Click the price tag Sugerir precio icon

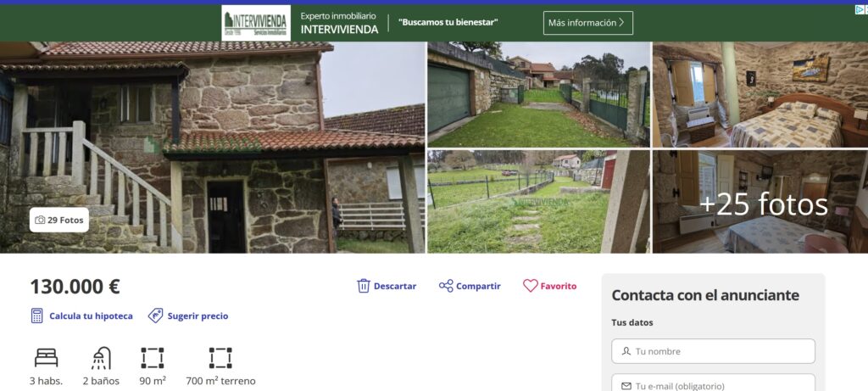156,316
